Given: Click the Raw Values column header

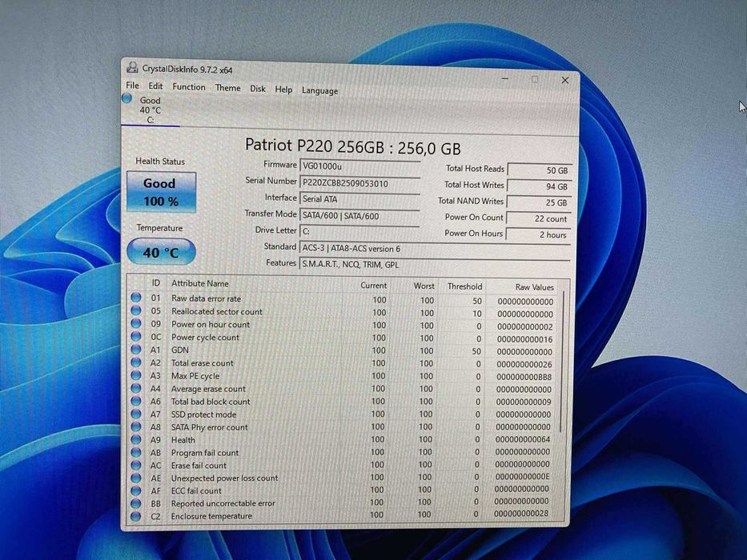Looking at the screenshot, I should tap(535, 287).
